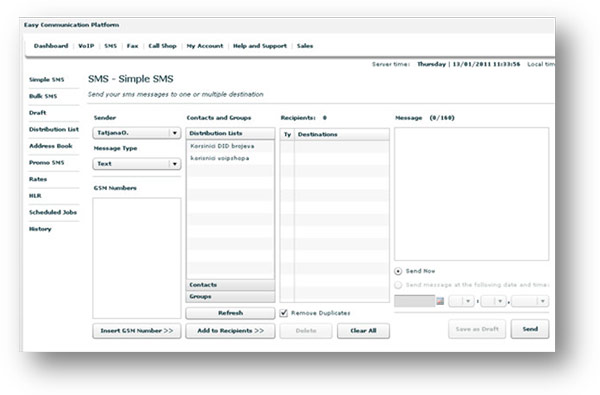Open the VoIP menu item
600x395 pixels.
[x=86, y=46]
